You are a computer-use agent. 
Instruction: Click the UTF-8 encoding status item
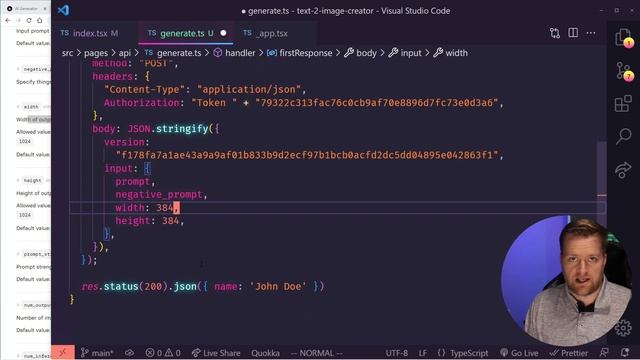397,353
